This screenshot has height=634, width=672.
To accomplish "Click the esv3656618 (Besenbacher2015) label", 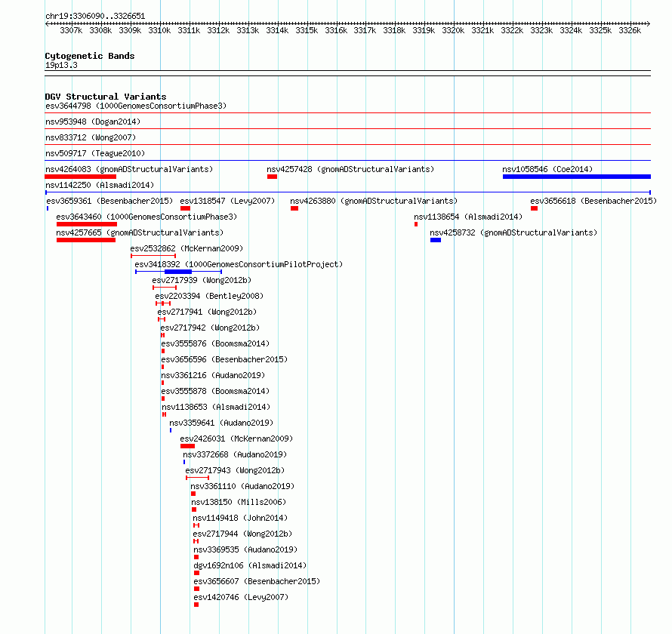I will pyautogui.click(x=593, y=201).
